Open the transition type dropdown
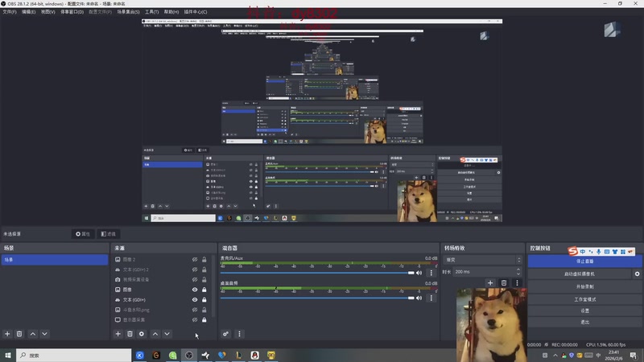The height and width of the screenshot is (362, 644). [482, 260]
